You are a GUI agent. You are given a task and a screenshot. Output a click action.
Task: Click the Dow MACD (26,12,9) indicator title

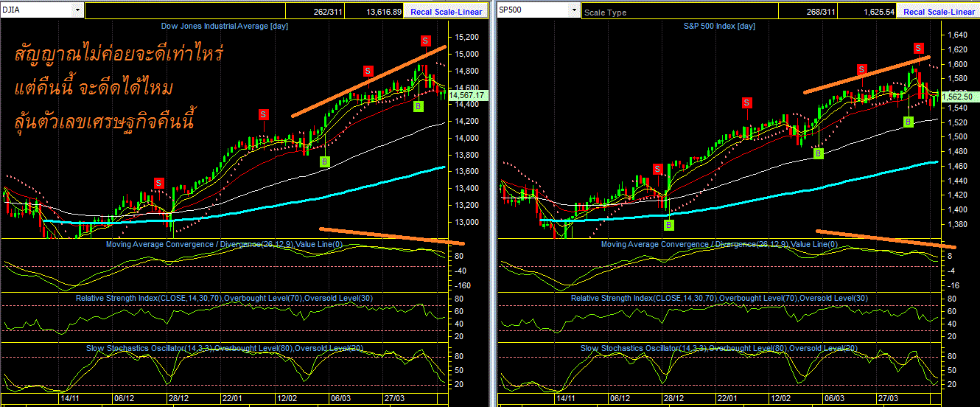click(x=225, y=244)
